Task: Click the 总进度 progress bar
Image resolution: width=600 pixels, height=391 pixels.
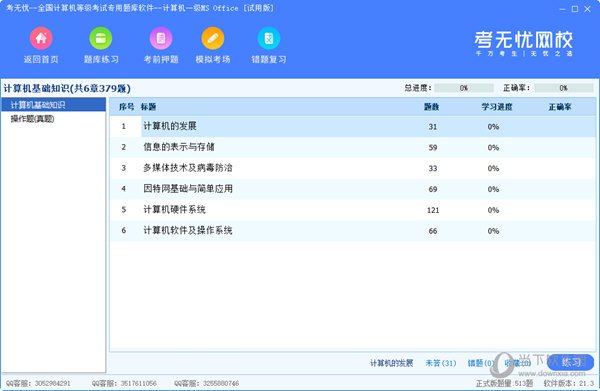Action: tap(464, 88)
